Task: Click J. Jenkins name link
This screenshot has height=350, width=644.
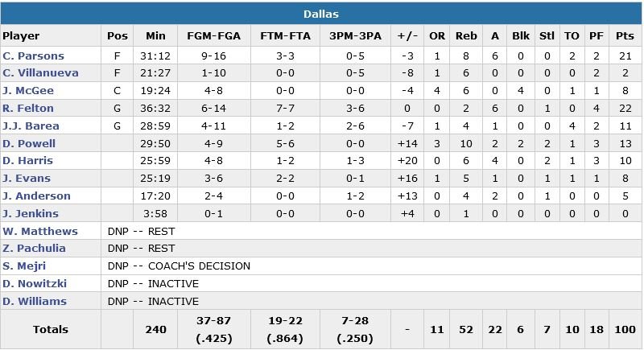Action: point(31,213)
